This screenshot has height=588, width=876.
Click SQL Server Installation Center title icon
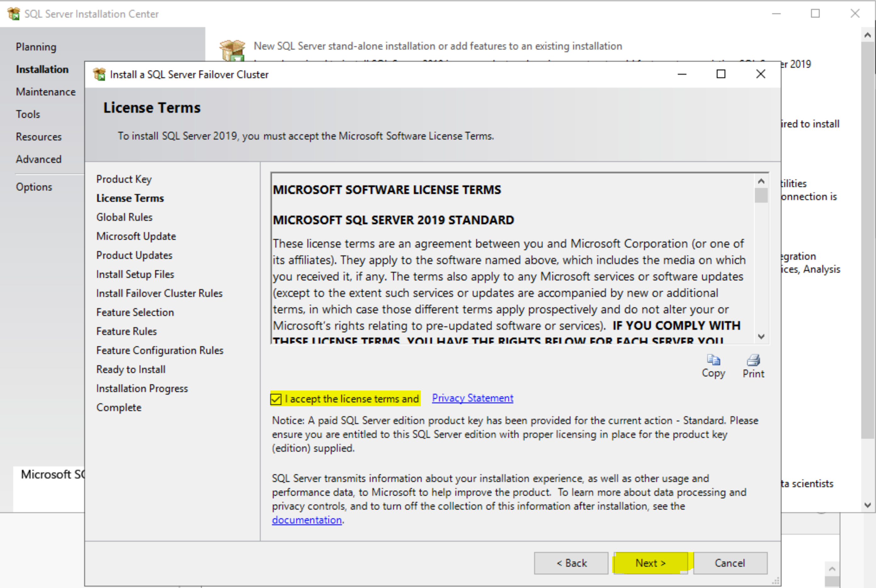click(14, 14)
